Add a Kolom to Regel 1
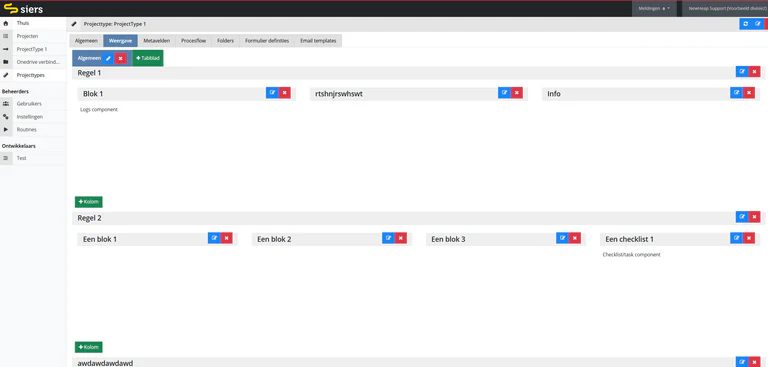 click(x=89, y=202)
